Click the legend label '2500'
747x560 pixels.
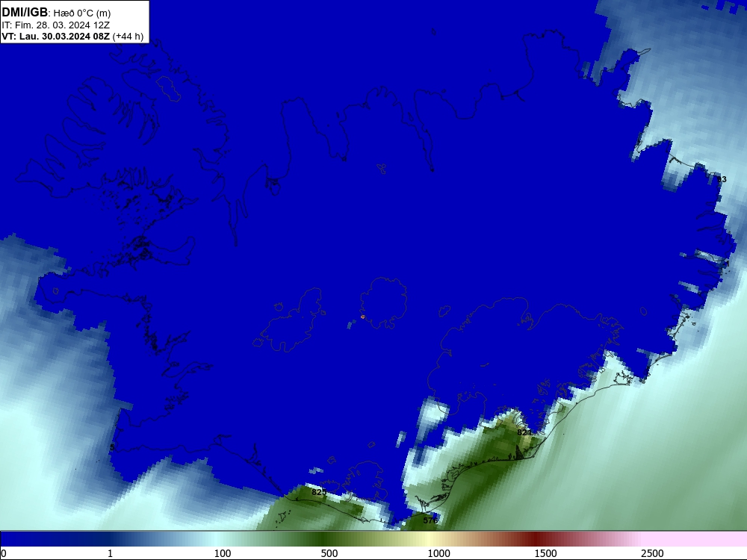point(652,553)
